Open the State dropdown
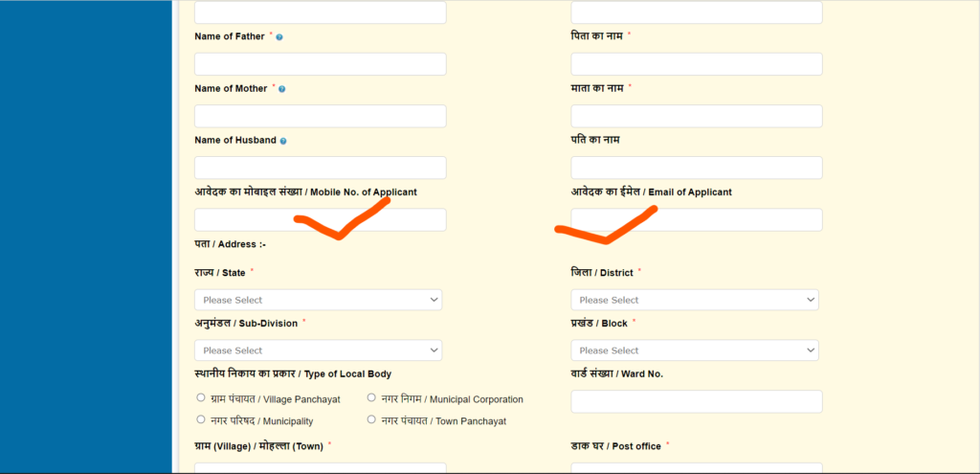Image resolution: width=980 pixels, height=474 pixels. click(318, 300)
